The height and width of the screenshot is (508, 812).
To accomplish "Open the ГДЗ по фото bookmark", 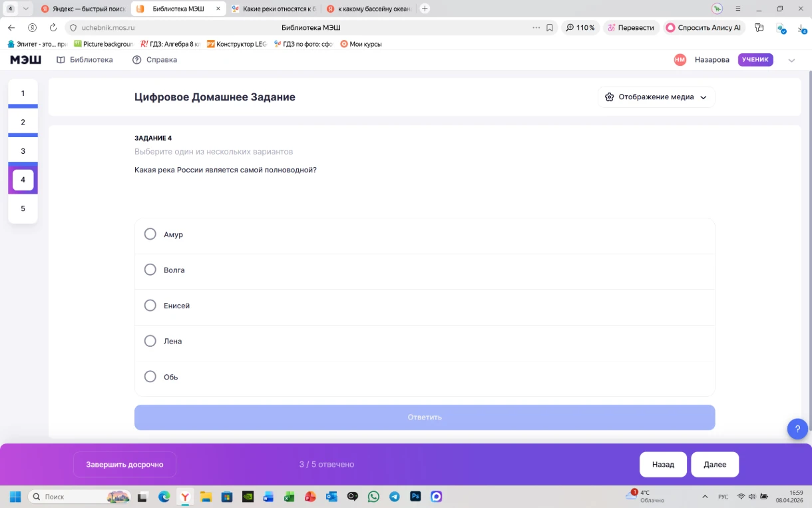I will click(x=304, y=44).
